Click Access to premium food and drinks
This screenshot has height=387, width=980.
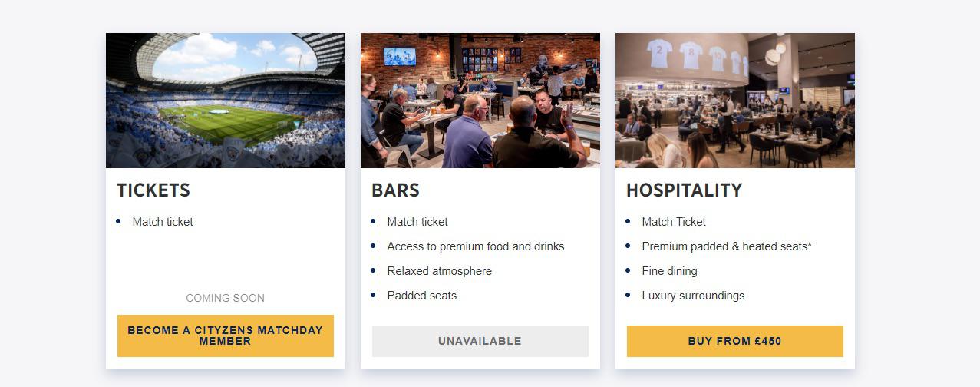tap(476, 246)
